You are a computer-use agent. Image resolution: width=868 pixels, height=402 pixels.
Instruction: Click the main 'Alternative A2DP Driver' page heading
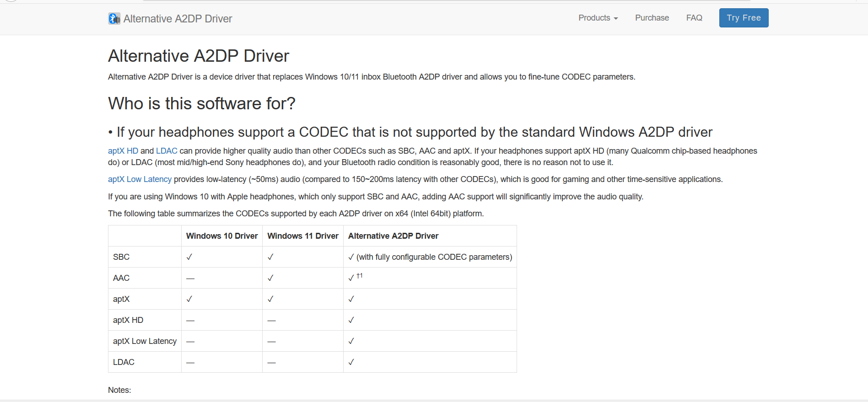click(x=199, y=56)
